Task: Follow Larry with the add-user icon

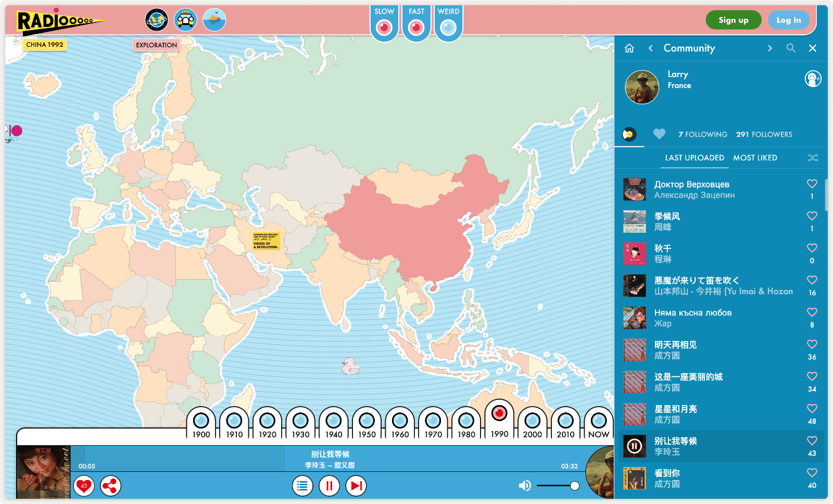Action: point(812,79)
